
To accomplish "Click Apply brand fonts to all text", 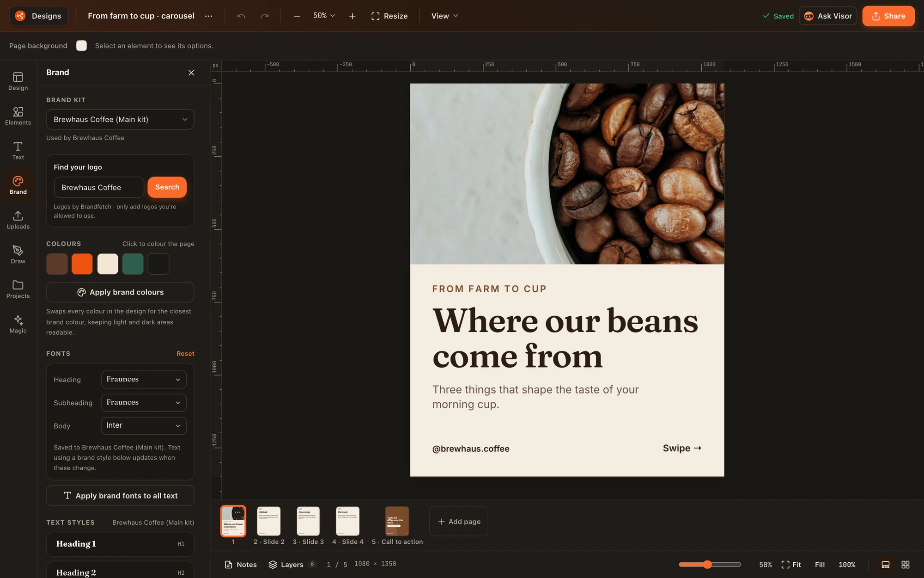I will 120,496.
